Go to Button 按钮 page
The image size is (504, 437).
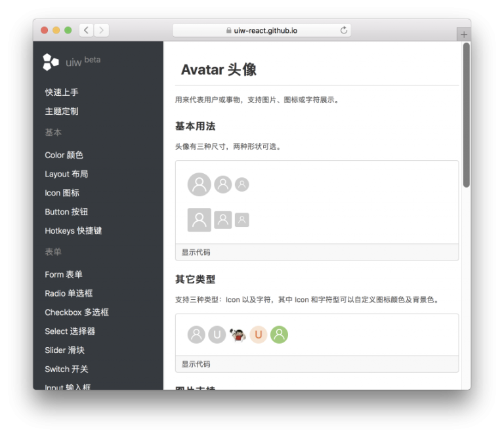coord(66,212)
